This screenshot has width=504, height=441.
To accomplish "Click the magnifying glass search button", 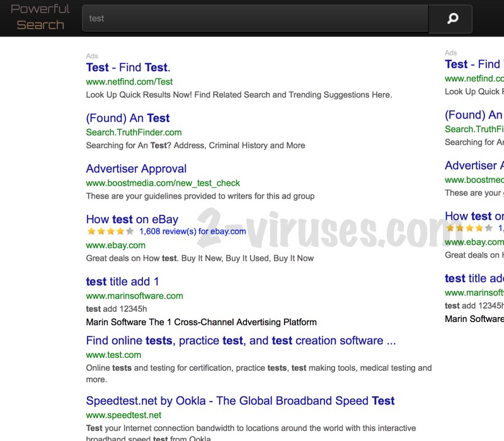I will tap(450, 19).
